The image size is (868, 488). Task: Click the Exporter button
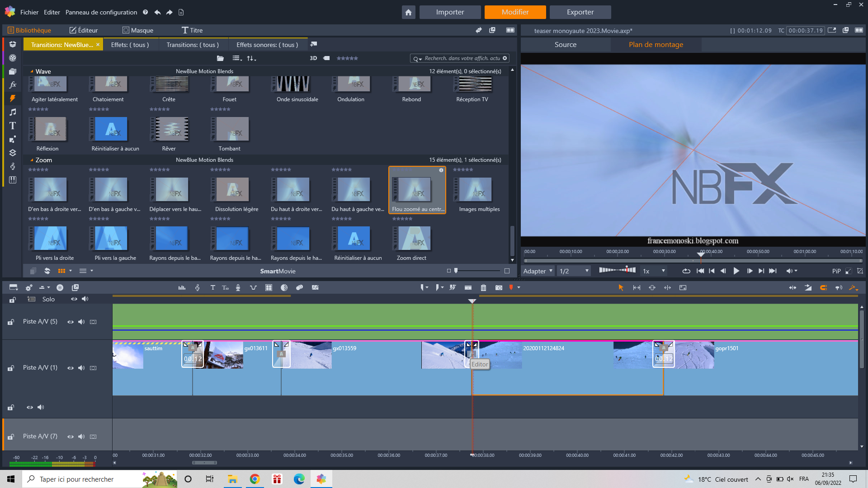pyautogui.click(x=580, y=12)
